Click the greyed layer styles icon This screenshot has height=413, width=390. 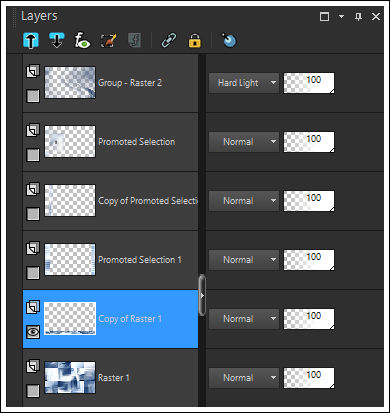pyautogui.click(x=134, y=41)
